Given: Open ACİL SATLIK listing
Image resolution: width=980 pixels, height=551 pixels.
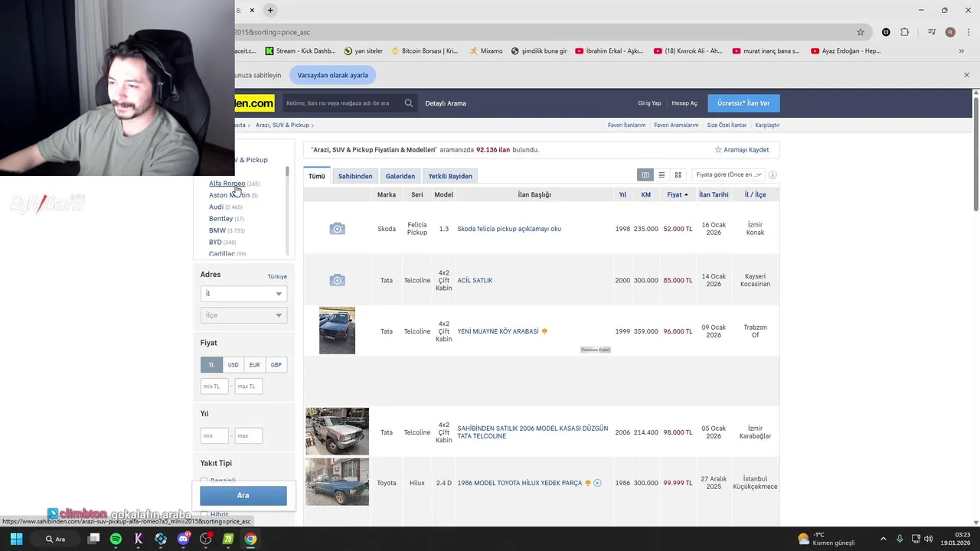Looking at the screenshot, I should click(x=475, y=280).
